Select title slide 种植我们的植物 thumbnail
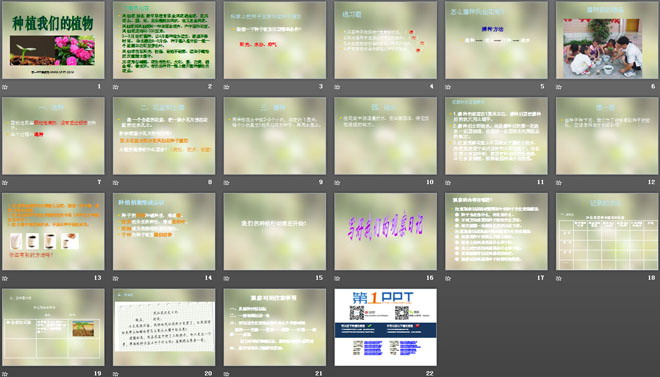 click(53, 40)
